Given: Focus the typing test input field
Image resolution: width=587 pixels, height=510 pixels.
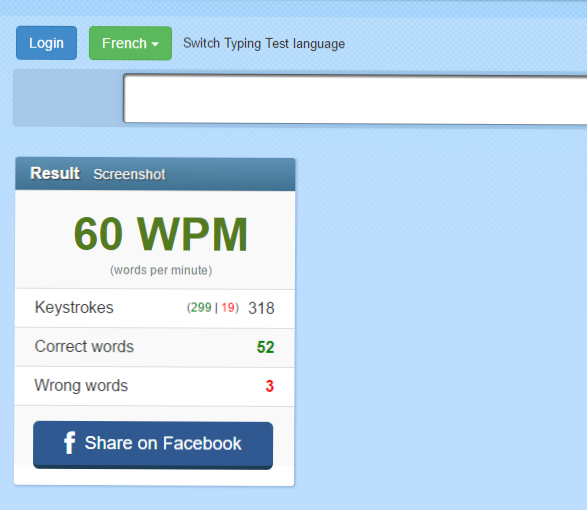Looking at the screenshot, I should 355,98.
